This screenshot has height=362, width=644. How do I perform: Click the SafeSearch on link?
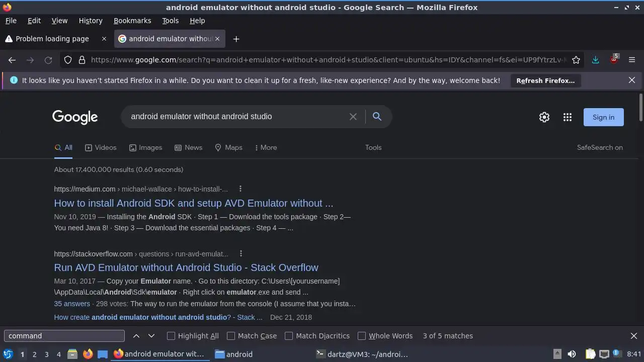point(600,147)
